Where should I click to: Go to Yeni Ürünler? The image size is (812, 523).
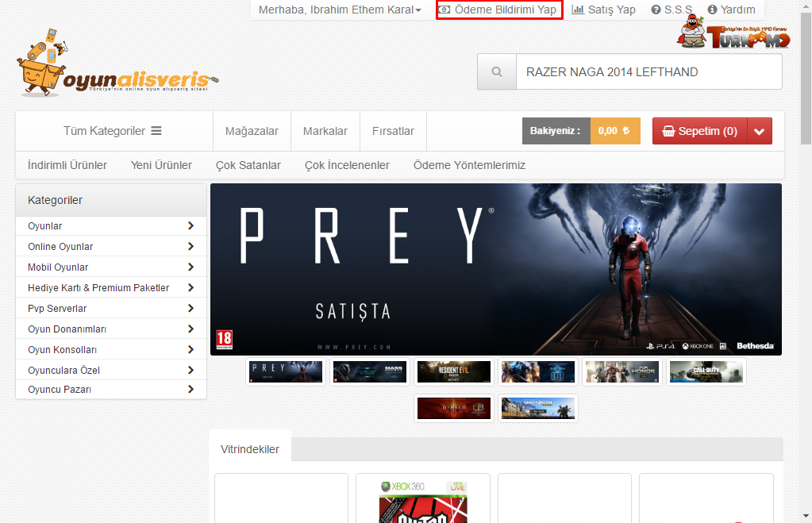point(161,165)
